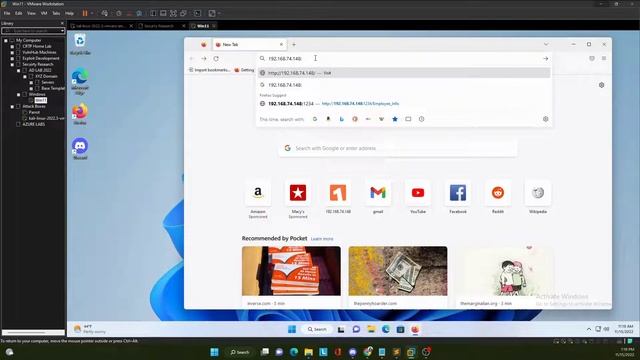This screenshot has width=640, height=360.
Task: Revert the VM to its previous snapshot
Action: tap(129, 13)
